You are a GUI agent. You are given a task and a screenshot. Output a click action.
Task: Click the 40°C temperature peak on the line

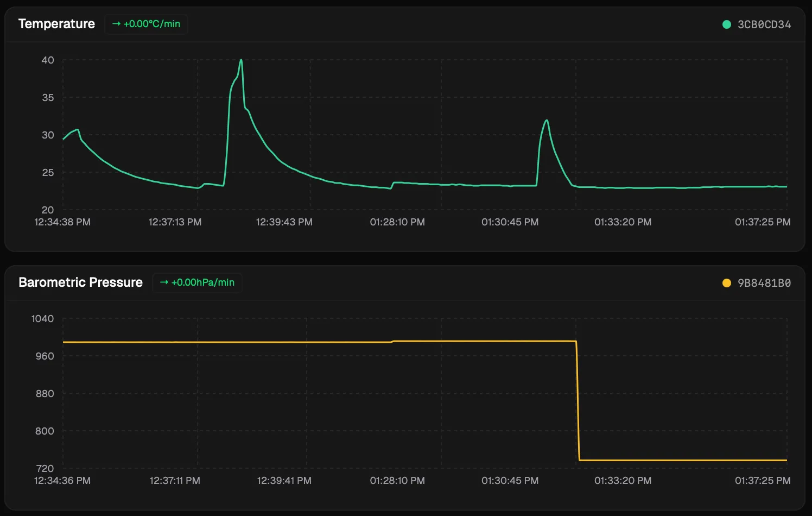241,60
